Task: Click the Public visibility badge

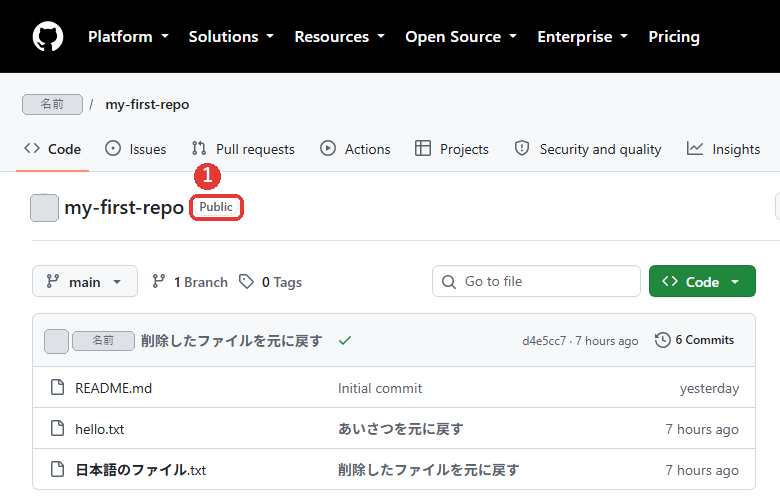Action: tap(216, 207)
